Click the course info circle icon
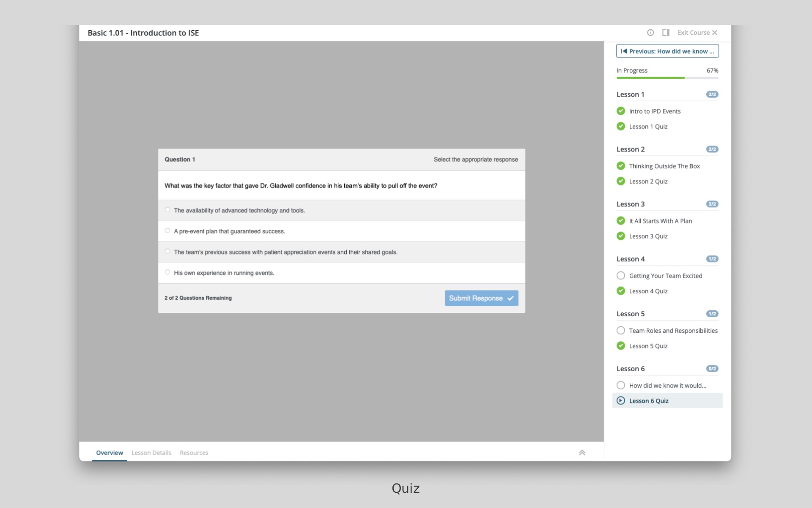 [x=650, y=33]
